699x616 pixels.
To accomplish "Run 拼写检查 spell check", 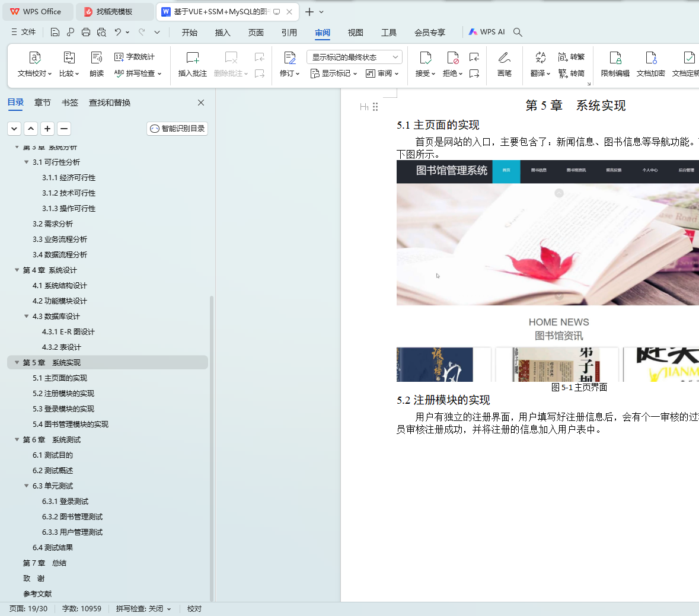I will pos(138,73).
